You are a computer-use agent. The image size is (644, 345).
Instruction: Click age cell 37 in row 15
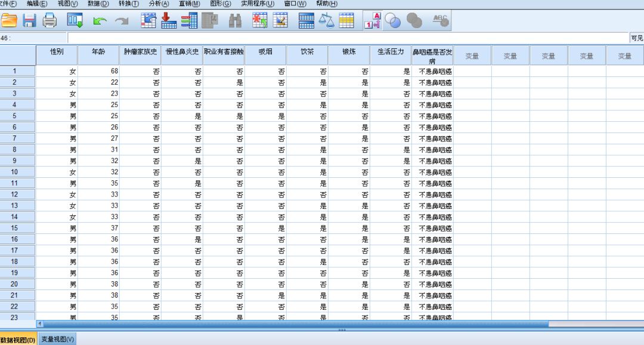click(x=98, y=228)
